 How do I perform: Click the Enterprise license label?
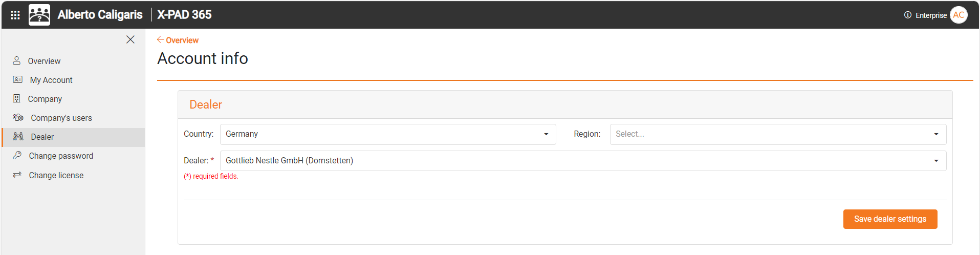931,15
